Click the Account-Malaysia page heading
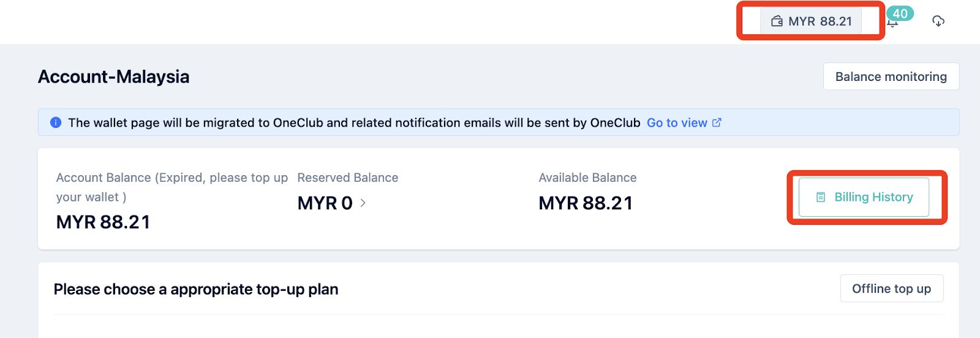The width and height of the screenshot is (980, 338). coord(113,77)
